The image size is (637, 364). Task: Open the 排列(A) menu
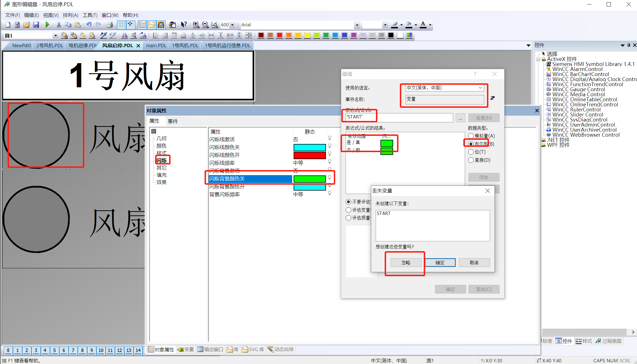(x=71, y=15)
